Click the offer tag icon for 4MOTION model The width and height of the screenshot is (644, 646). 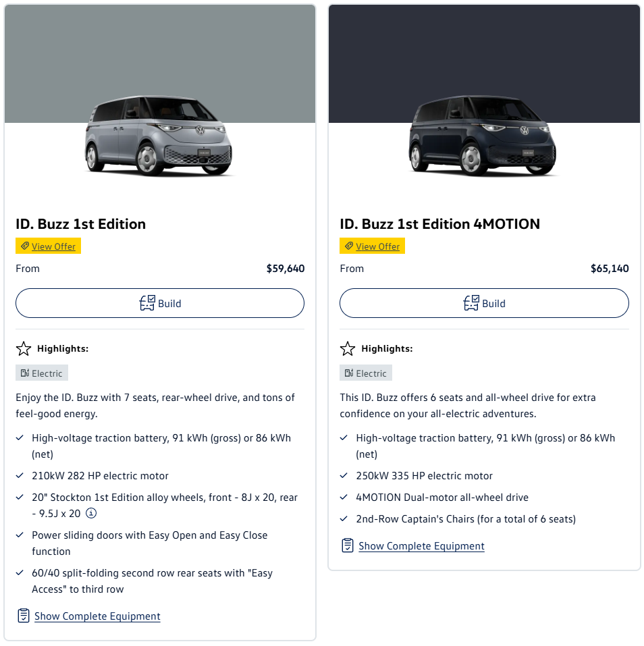point(349,246)
